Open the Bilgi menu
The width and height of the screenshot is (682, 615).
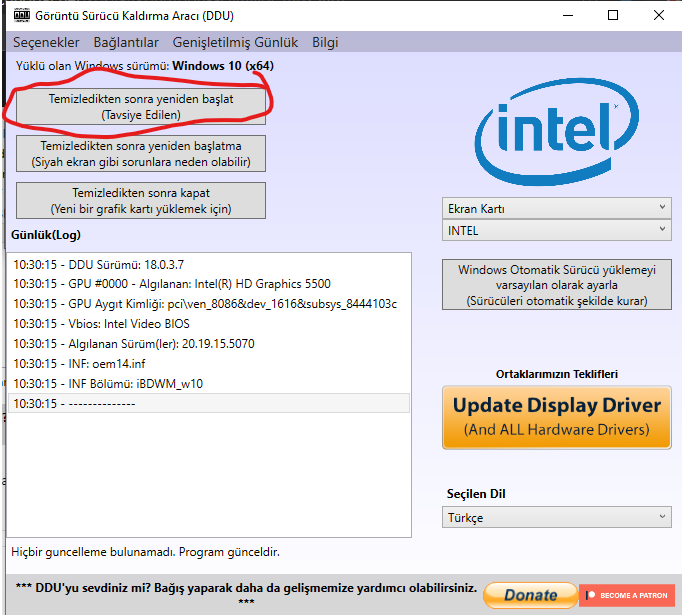[325, 42]
